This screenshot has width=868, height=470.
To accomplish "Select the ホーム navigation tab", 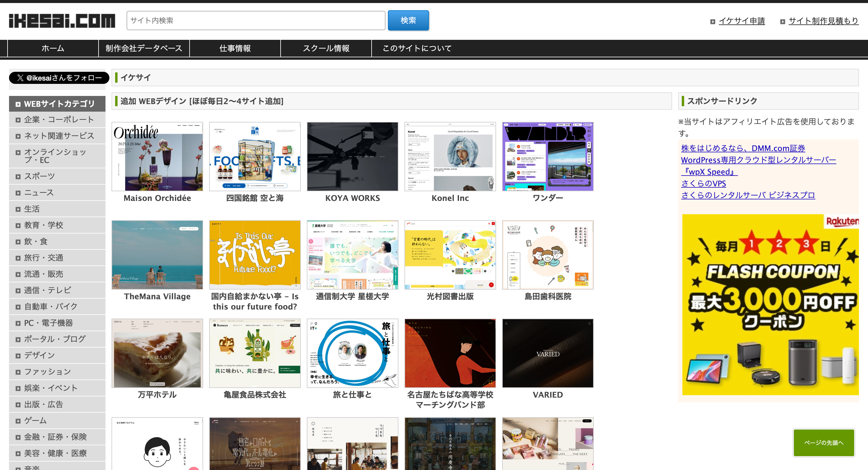I will coord(53,48).
